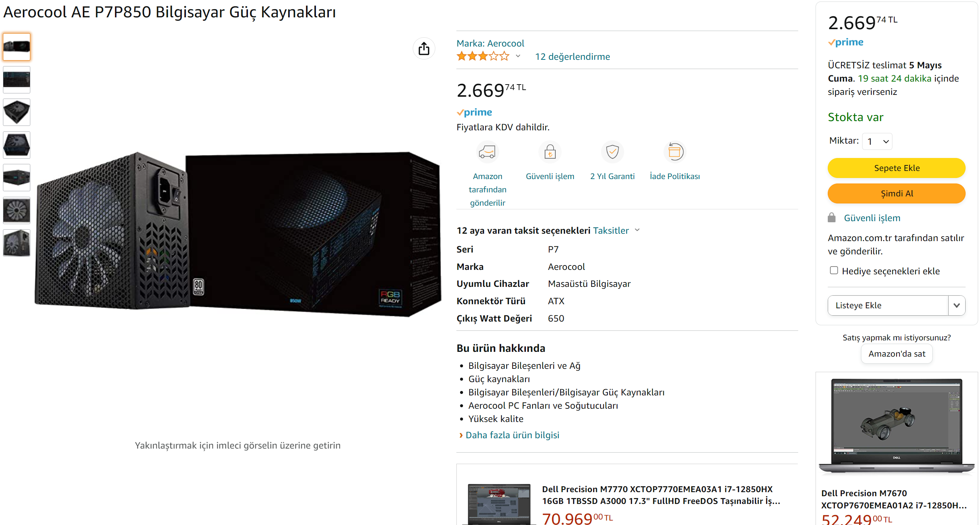Image resolution: width=980 pixels, height=525 pixels.
Task: Open the 12 değerlendirme reviews link
Action: tap(572, 56)
